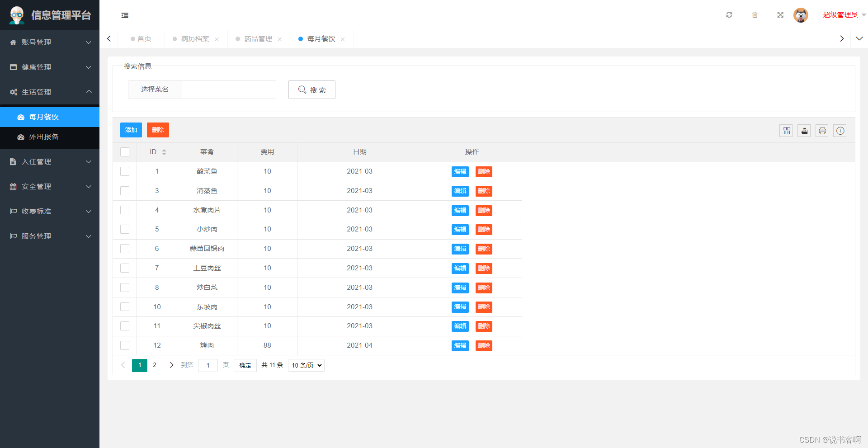Expand the 服务管理 sidebar menu
This screenshot has height=448, width=868.
tap(50, 236)
